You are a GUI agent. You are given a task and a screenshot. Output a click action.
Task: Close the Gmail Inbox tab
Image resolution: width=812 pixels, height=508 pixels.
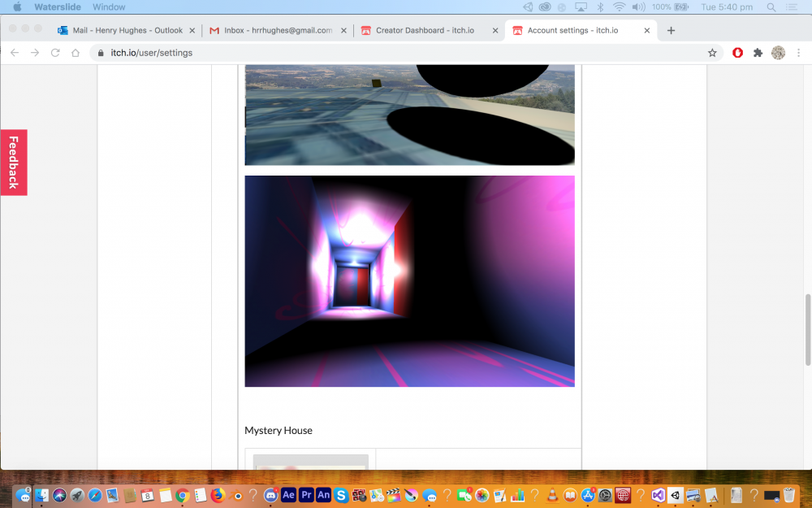(343, 31)
